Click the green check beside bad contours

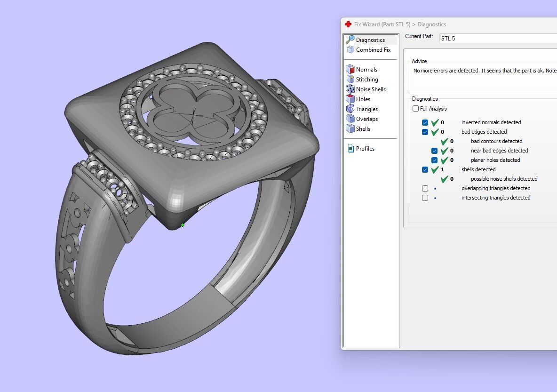click(444, 141)
